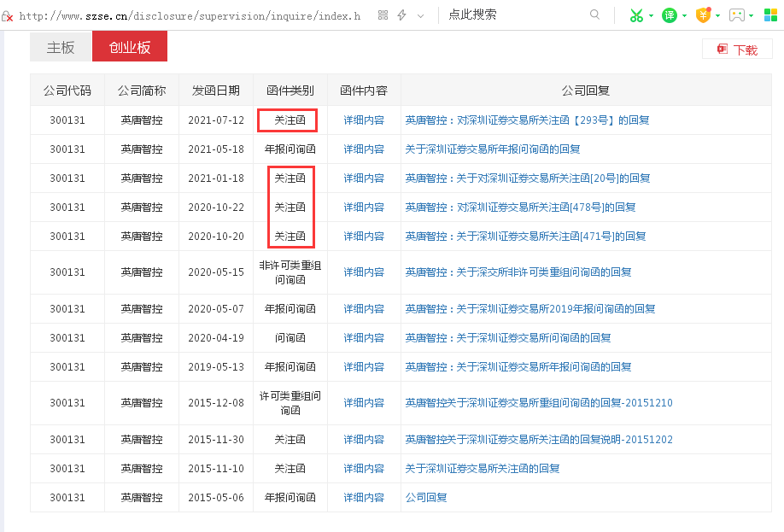Open 重组问询函的回复-20151210 link
The image size is (784, 532).
pyautogui.click(x=539, y=402)
